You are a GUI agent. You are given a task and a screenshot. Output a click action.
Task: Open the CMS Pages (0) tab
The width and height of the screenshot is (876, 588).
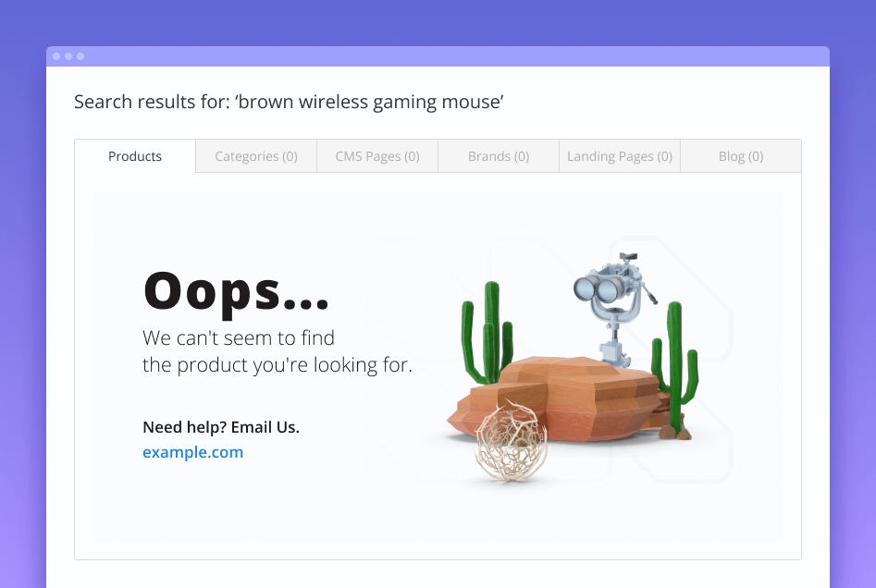tap(377, 156)
